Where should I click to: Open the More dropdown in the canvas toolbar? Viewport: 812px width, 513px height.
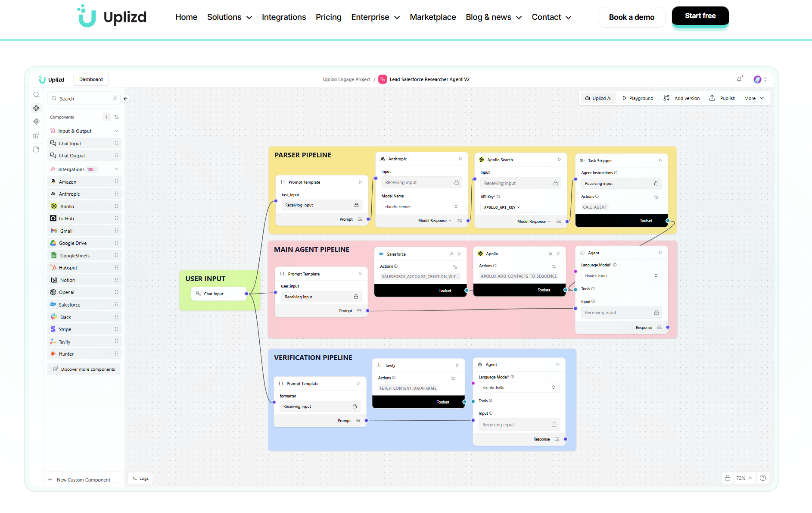754,98
